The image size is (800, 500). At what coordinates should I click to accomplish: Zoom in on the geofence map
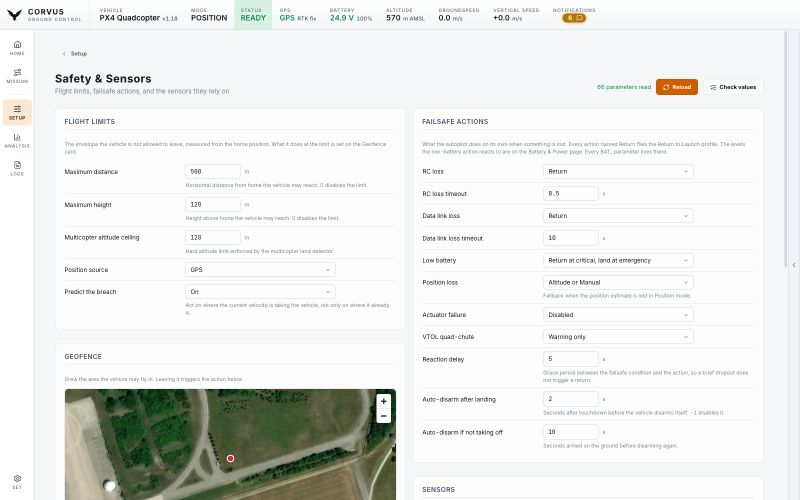coord(384,402)
